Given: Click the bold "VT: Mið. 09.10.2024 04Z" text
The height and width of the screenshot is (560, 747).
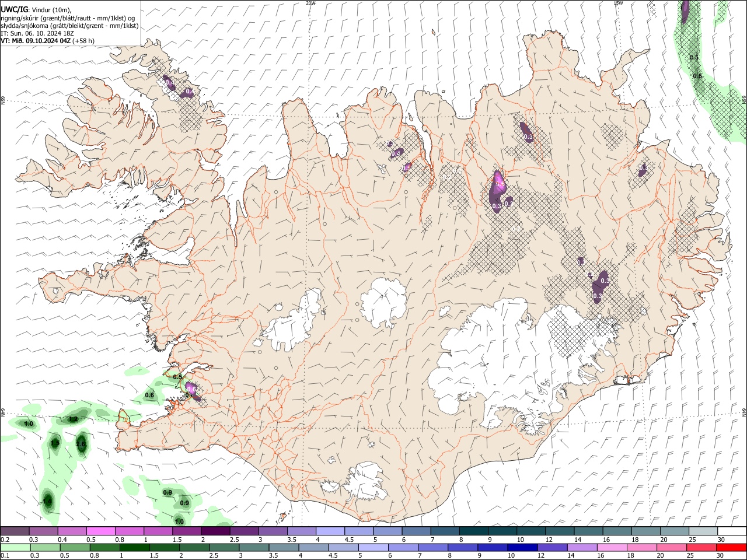Looking at the screenshot, I should pos(36,41).
